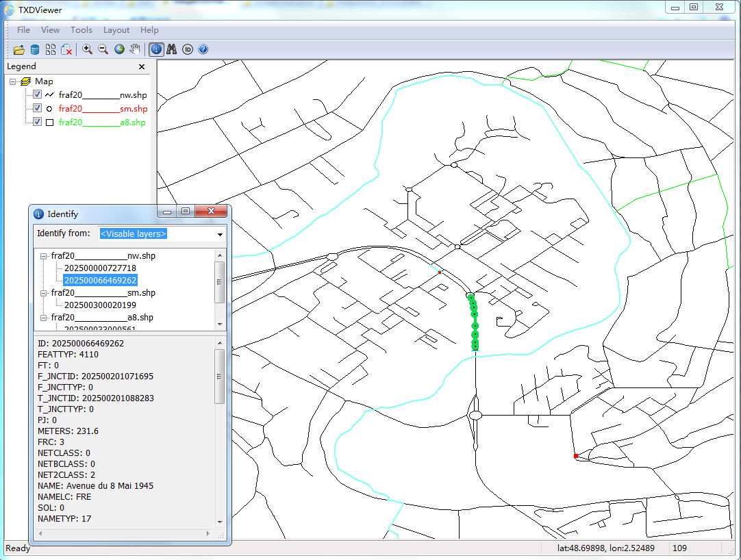Toggle visibility of the red sm.shp layer
Screen dimensions: 741x560
tap(38, 108)
